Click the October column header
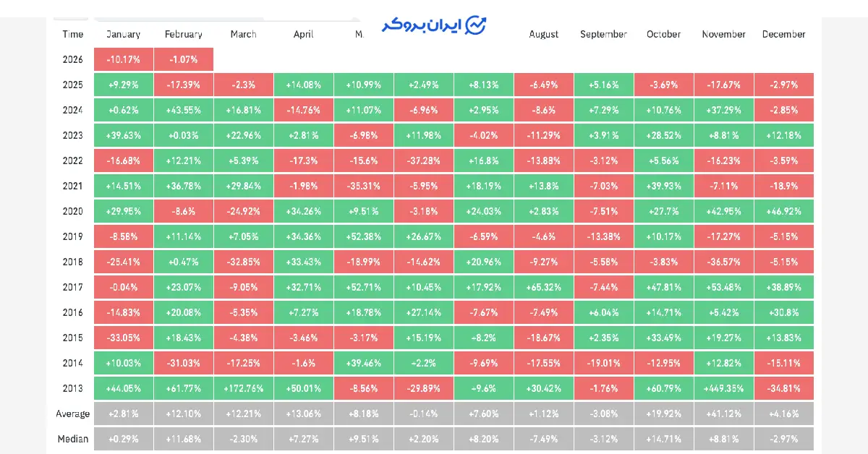 pos(663,34)
